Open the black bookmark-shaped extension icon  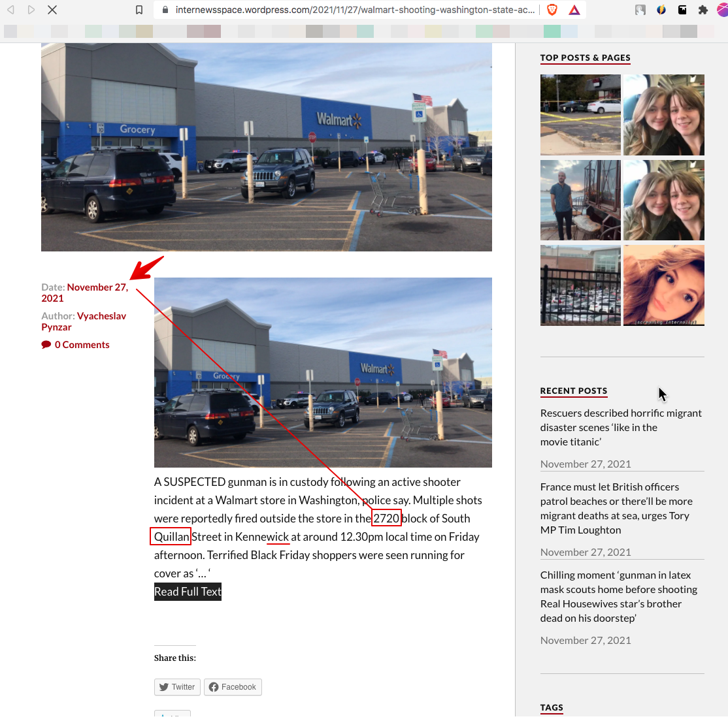(x=682, y=10)
